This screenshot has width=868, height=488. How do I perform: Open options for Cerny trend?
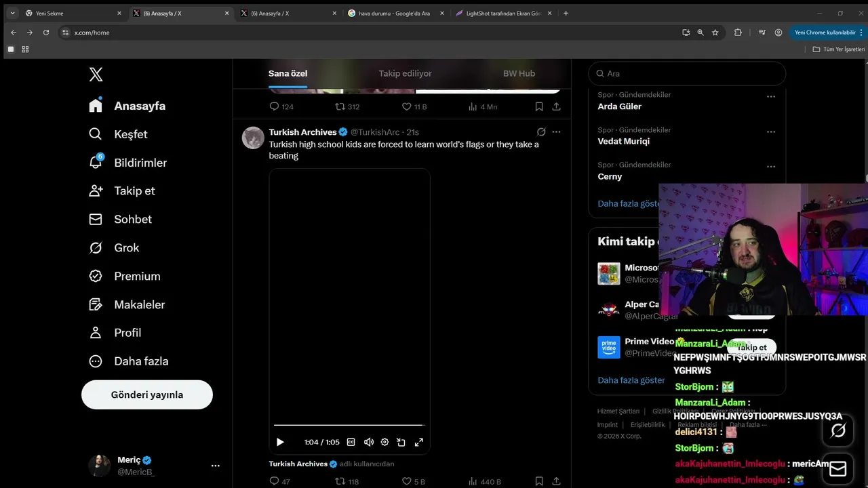click(x=771, y=166)
